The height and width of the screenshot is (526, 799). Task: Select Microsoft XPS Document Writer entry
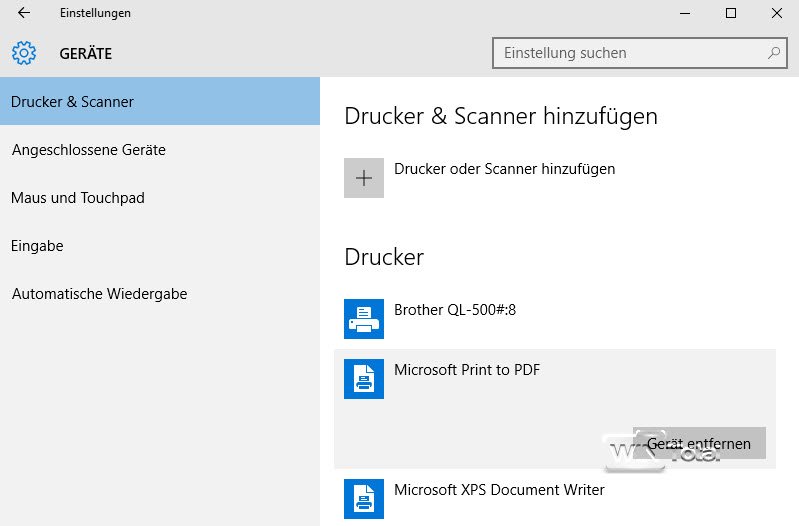499,490
